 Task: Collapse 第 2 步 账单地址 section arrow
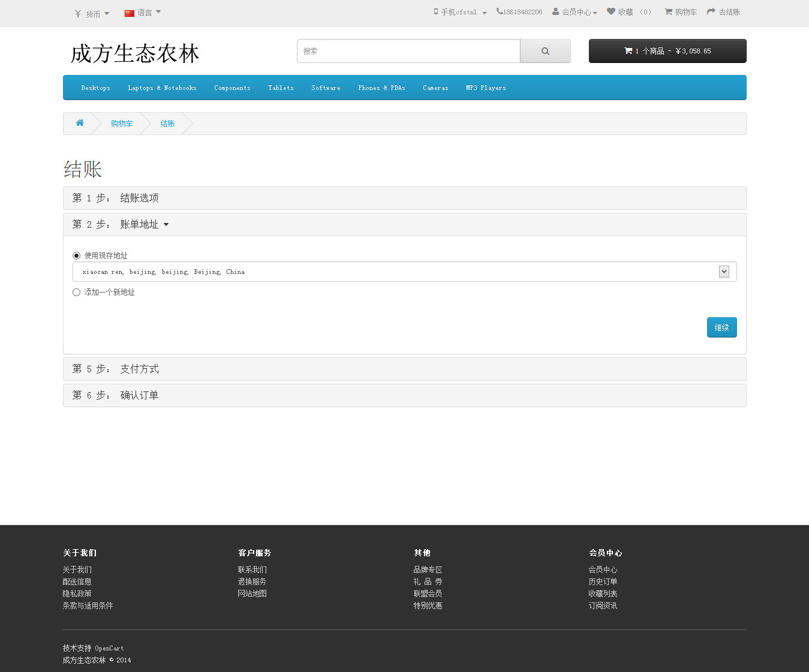coord(166,224)
